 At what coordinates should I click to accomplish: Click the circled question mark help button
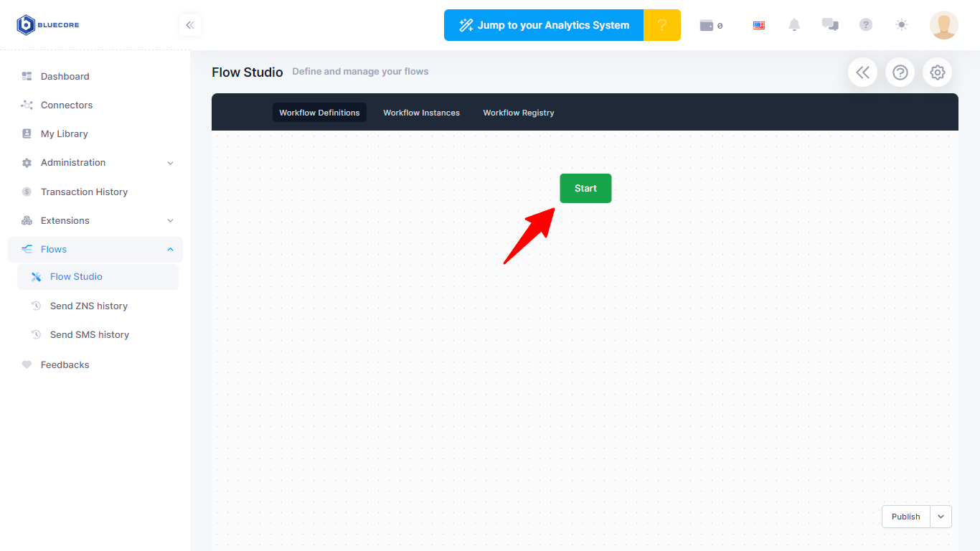point(900,72)
